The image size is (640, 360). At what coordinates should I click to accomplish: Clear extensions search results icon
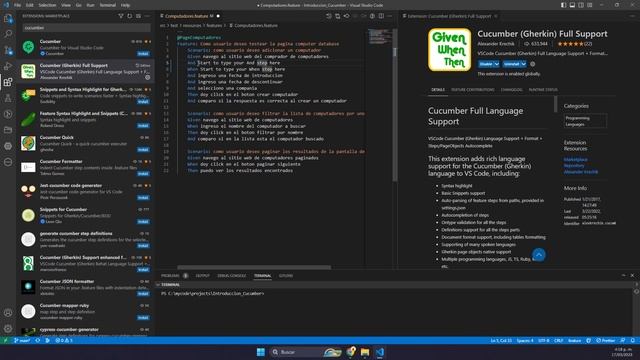[x=138, y=16]
